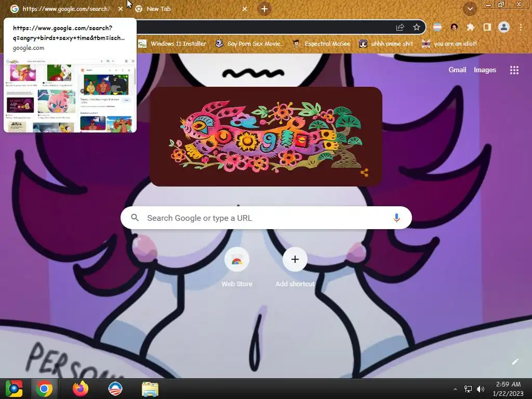Customize this page with the pencil icon
This screenshot has width=532, height=399.
(x=515, y=362)
